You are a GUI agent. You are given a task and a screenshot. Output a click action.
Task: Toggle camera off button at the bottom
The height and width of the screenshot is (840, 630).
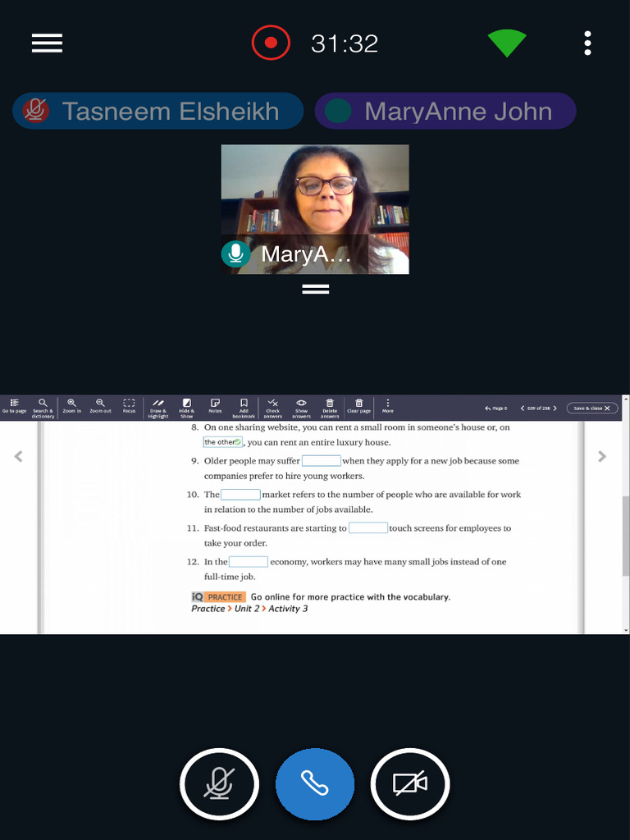pyautogui.click(x=410, y=784)
